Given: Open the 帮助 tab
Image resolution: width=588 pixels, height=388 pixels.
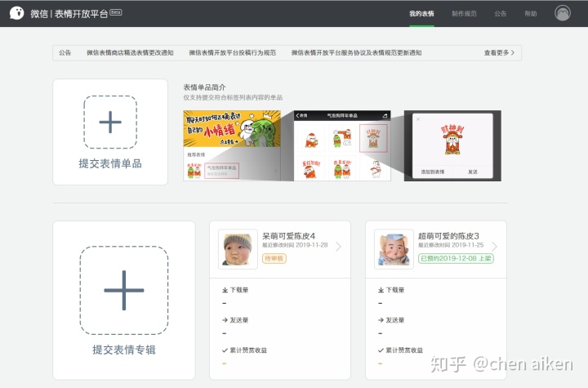Looking at the screenshot, I should [531, 14].
